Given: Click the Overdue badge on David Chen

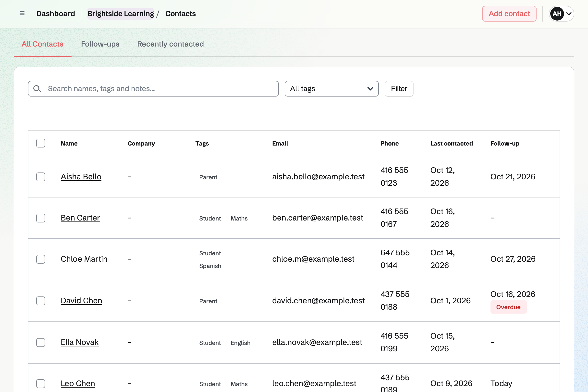Looking at the screenshot, I should [x=508, y=307].
